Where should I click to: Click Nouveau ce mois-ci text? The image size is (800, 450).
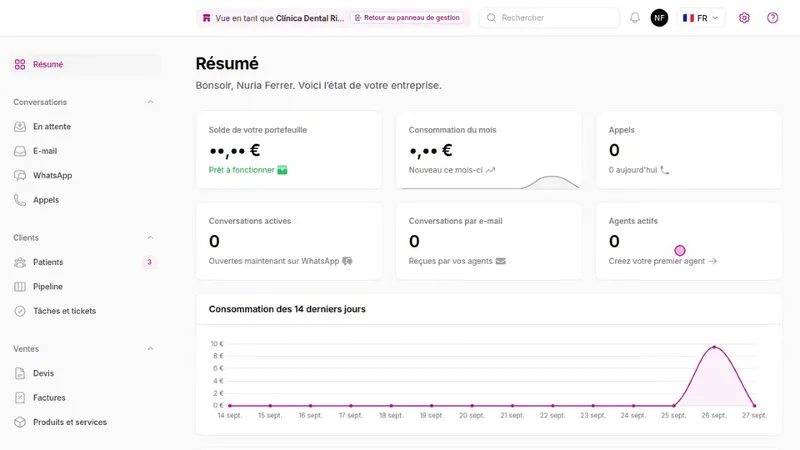445,170
